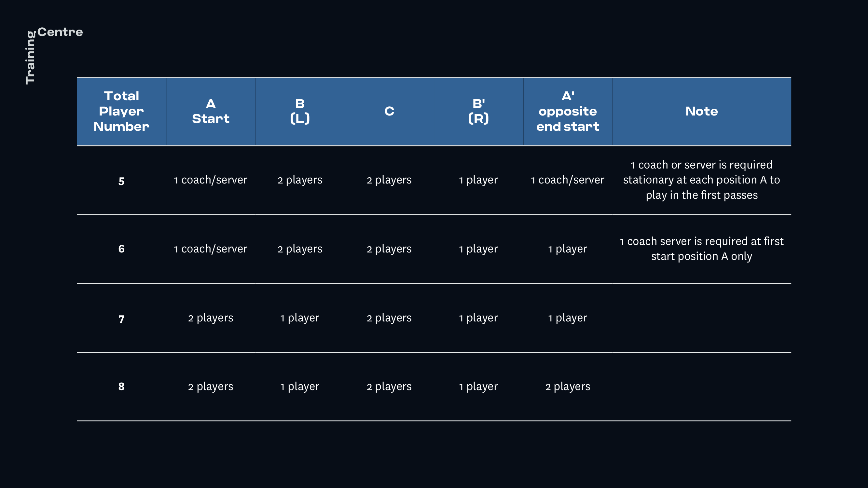Viewport: 868px width, 488px height.
Task: Click the A Start column header
Action: [211, 112]
